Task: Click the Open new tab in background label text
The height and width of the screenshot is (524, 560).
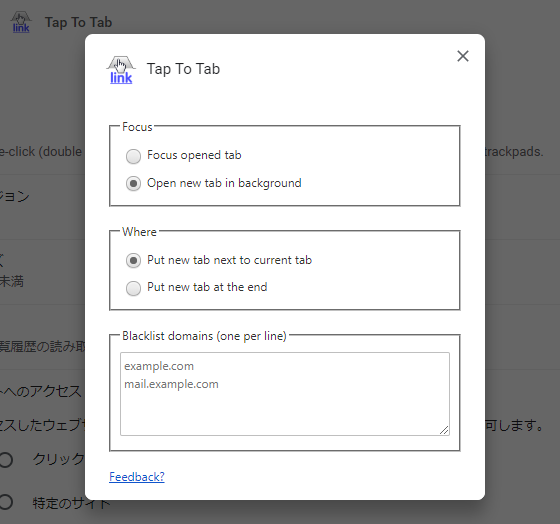Action: (x=224, y=183)
